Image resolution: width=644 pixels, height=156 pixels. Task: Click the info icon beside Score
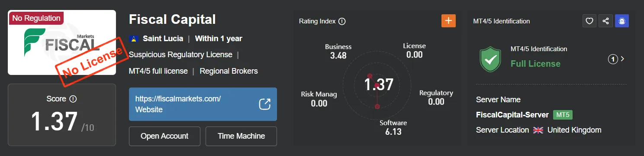73,99
